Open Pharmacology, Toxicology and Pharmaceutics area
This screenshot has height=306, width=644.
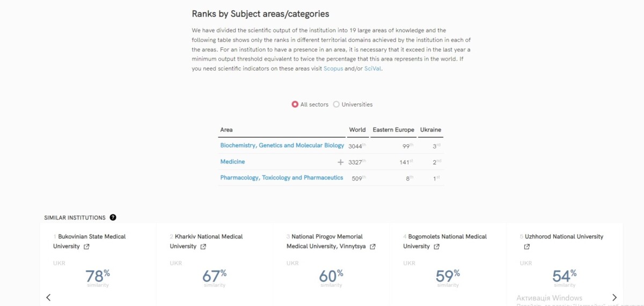click(282, 177)
